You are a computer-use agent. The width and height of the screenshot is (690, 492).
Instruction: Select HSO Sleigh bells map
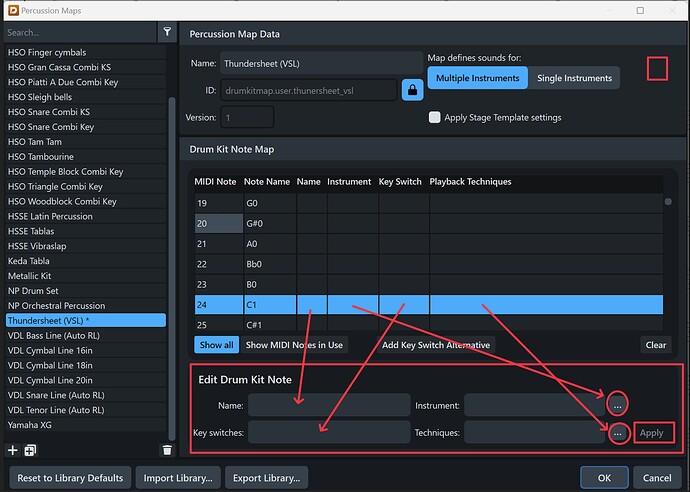(x=86, y=97)
